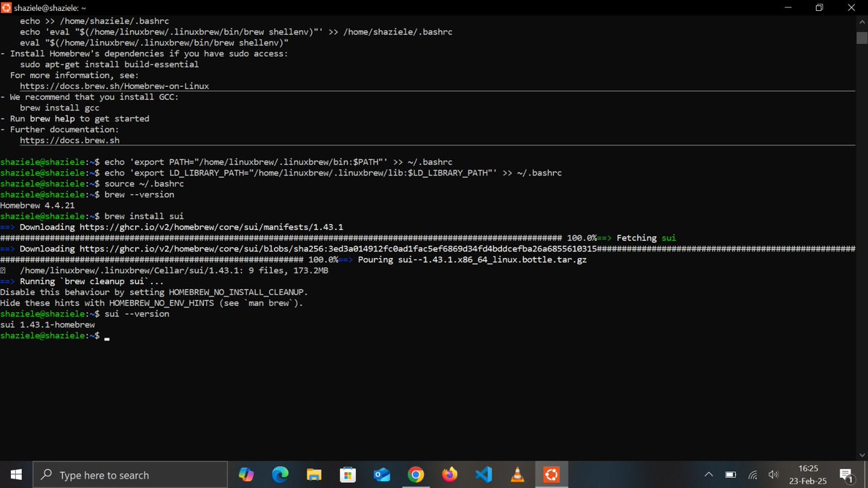
Task: Launch Microsoft Edge from the taskbar
Action: pos(280,475)
